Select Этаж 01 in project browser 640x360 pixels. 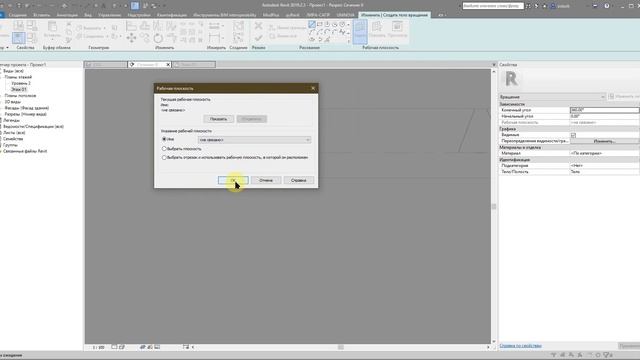[19, 89]
